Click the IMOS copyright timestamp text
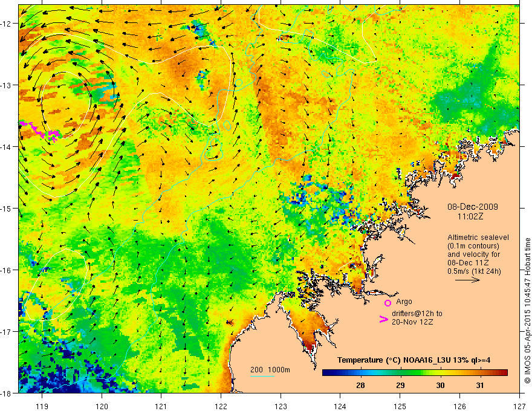532x411 pixels. click(x=528, y=311)
